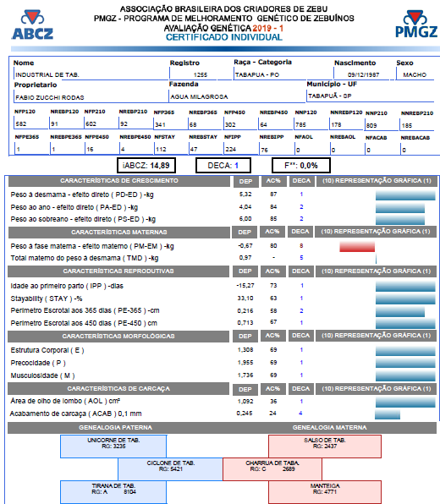This screenshot has height=504, width=440.
Task: Click Genealogia Paterna header
Action: (x=115, y=428)
